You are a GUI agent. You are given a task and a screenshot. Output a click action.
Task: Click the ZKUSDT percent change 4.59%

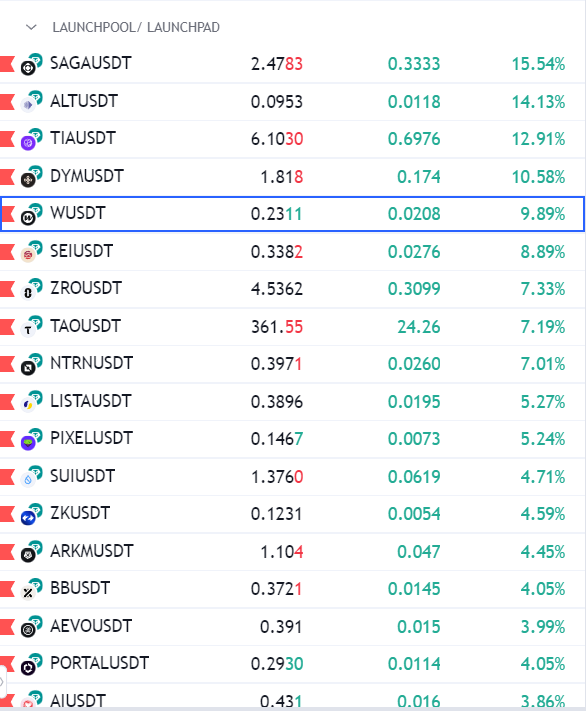pyautogui.click(x=543, y=514)
